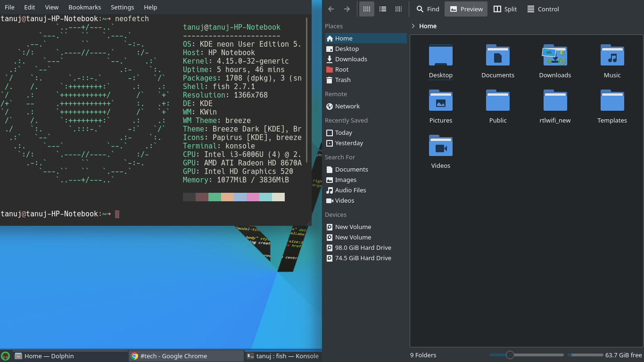The height and width of the screenshot is (362, 644).
Task: Select Downloads in Places panel
Action: pos(365,59)
